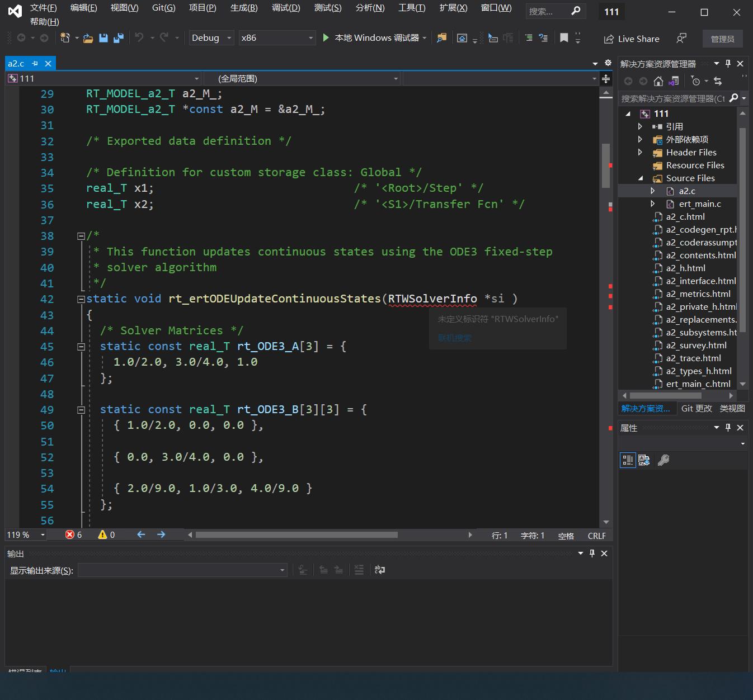
Task: Sync Solution Explorer with active document
Action: (674, 81)
